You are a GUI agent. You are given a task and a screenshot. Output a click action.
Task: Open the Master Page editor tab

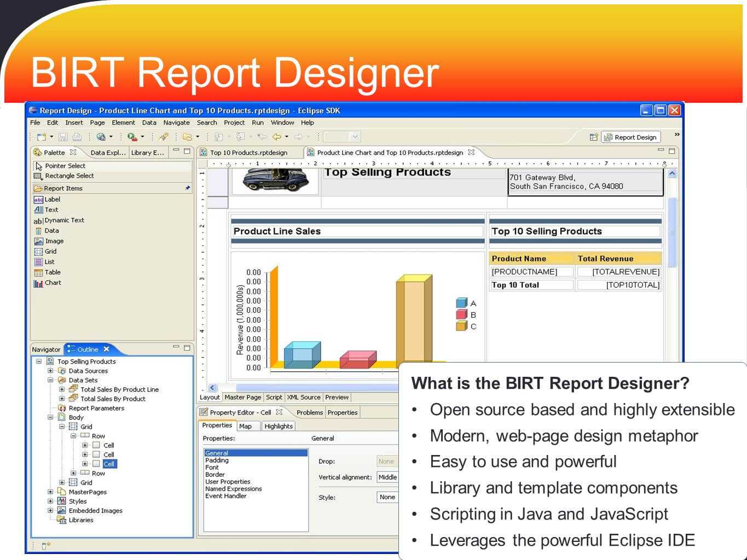[x=242, y=398]
